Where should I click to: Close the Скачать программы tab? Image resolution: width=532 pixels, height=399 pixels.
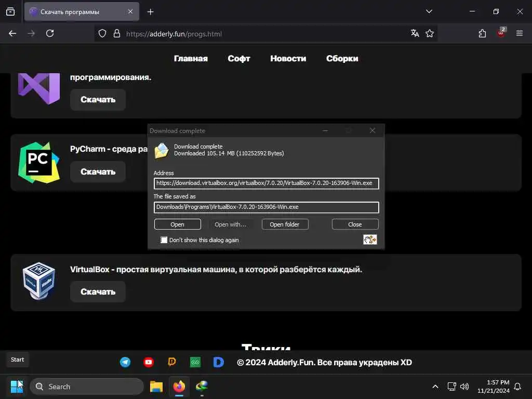click(130, 11)
